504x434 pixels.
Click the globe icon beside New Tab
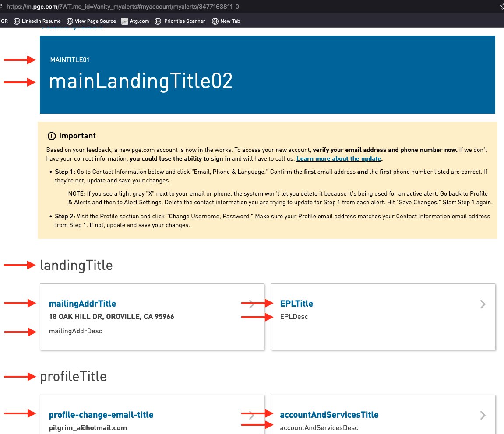pos(215,21)
